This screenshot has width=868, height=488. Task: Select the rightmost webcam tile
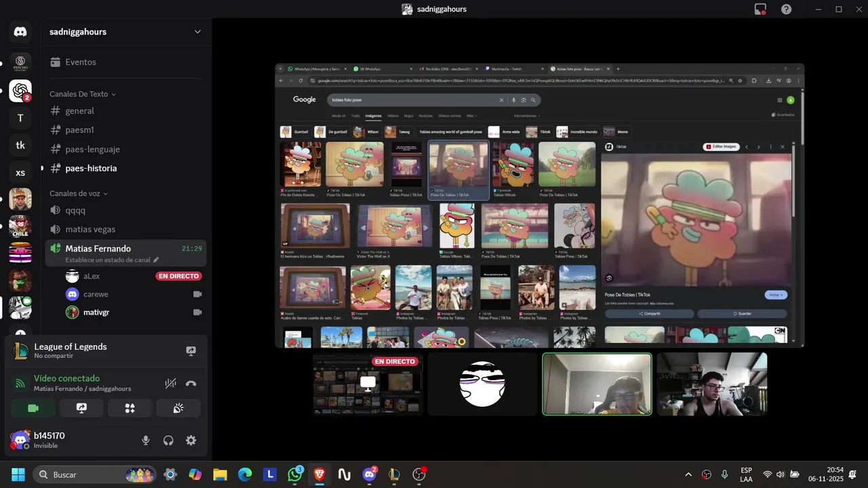pyautogui.click(x=712, y=384)
